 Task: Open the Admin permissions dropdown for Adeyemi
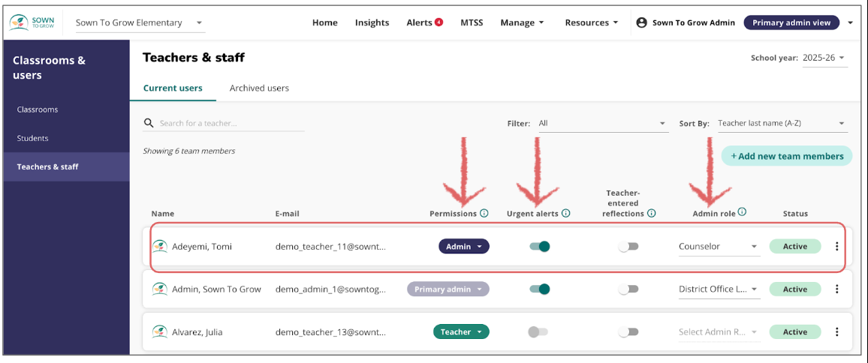[x=464, y=246]
